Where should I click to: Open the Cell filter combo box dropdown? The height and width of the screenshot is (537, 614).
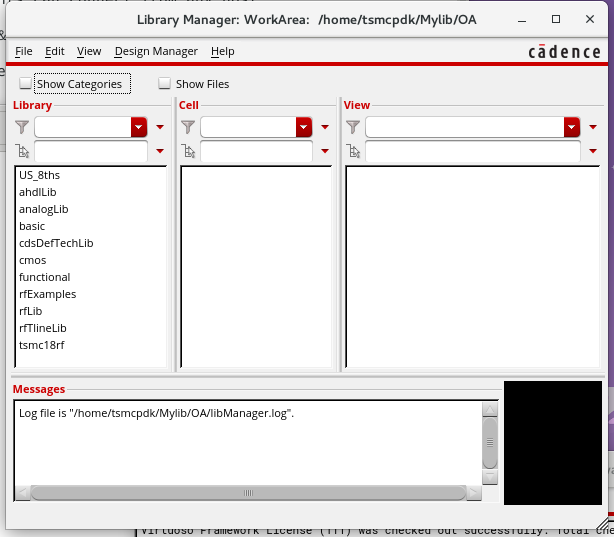(304, 127)
